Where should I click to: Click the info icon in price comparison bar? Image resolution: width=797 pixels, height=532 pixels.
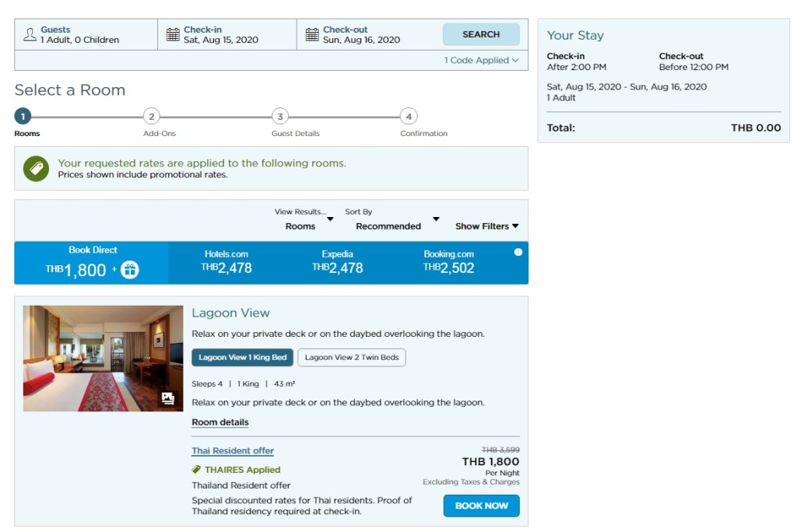(x=518, y=252)
